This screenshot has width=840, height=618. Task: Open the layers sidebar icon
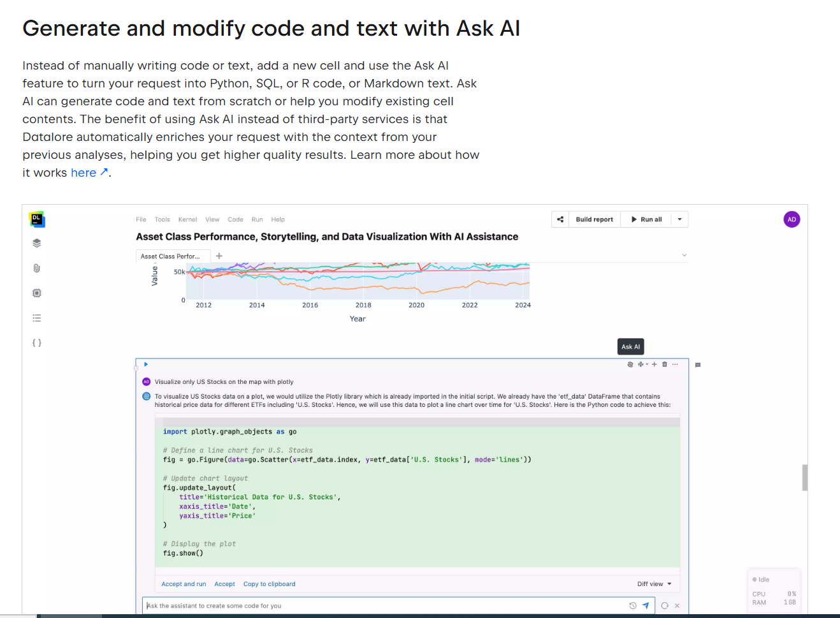point(37,243)
